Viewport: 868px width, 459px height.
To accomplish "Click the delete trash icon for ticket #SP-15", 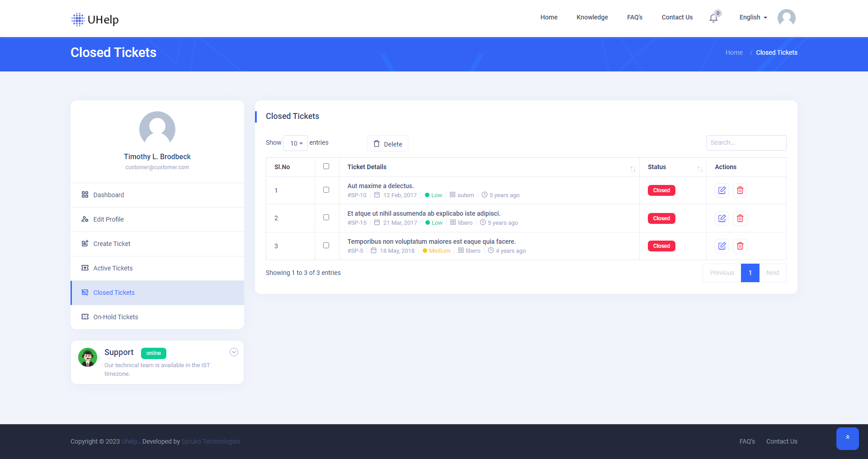I will [740, 218].
